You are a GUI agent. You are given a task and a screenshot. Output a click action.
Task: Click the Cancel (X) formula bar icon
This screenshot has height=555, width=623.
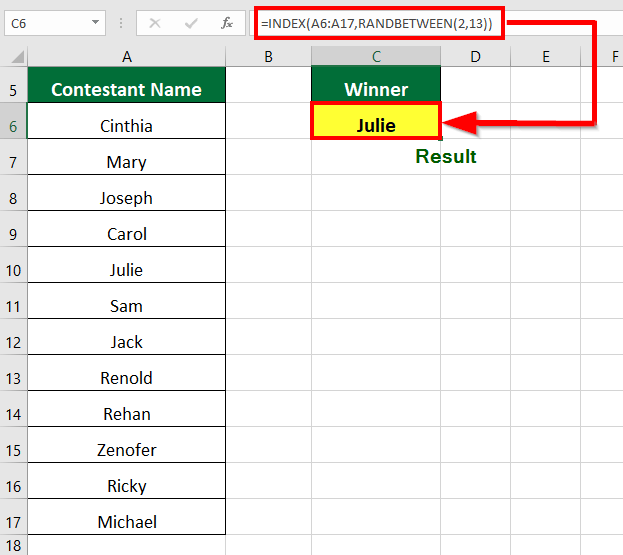click(x=155, y=22)
